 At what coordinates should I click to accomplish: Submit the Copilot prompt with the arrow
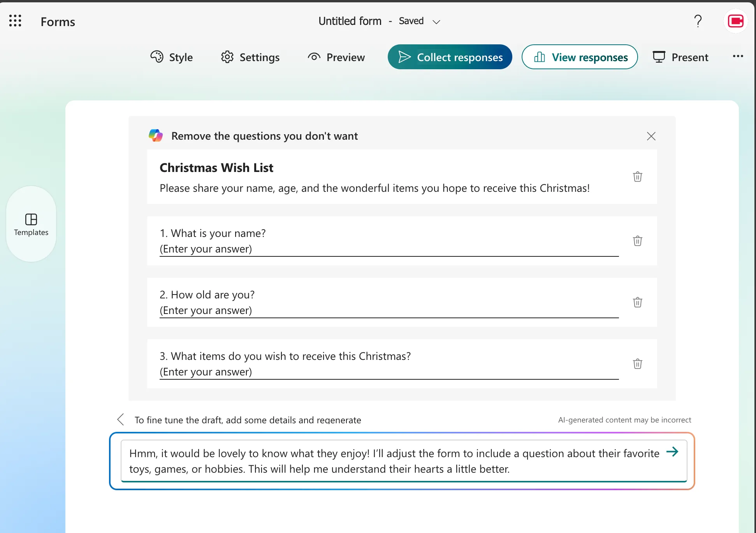[672, 452]
